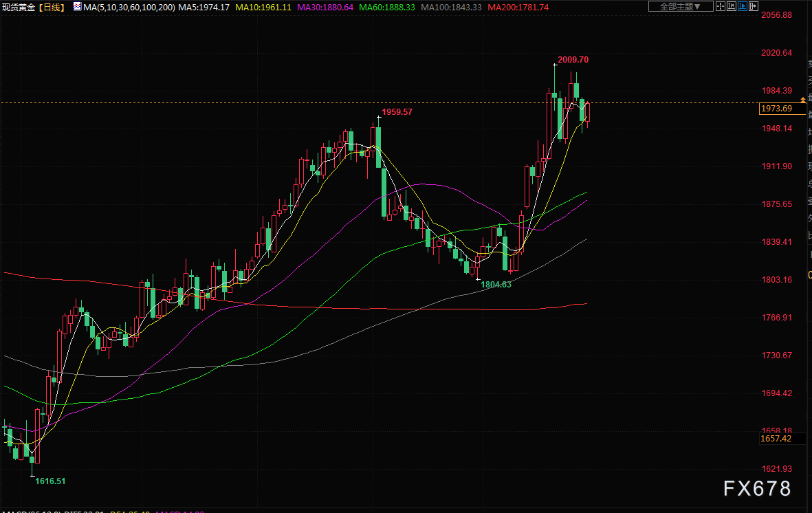Click the 1616.51 low price marker
This screenshot has width=812, height=513.
(50, 481)
